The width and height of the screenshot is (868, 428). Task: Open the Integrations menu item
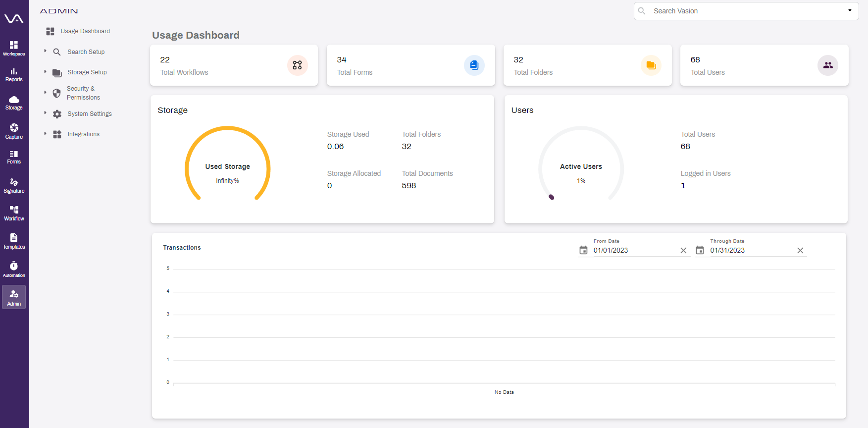84,134
